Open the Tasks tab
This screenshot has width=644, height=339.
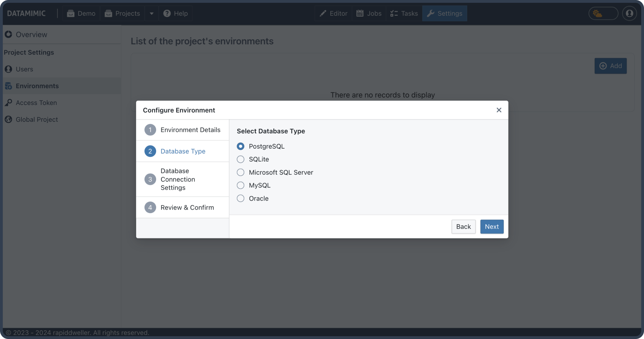(x=404, y=13)
